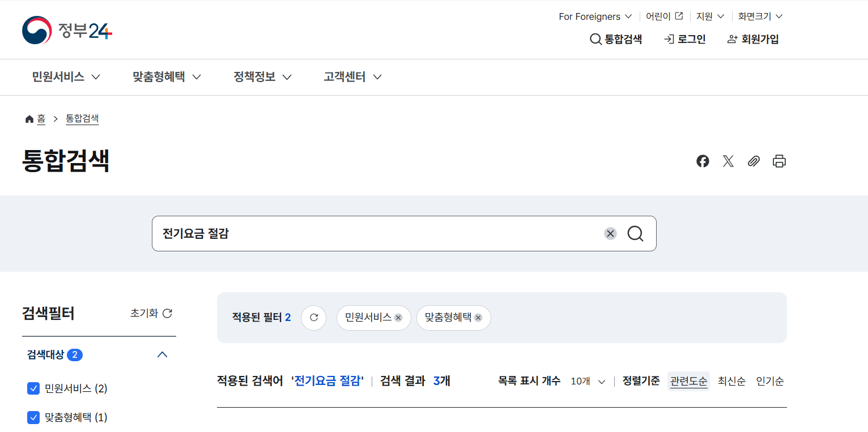Uncheck the 맞춤형혜택 filter checkbox
The height and width of the screenshot is (432, 868).
click(x=32, y=417)
